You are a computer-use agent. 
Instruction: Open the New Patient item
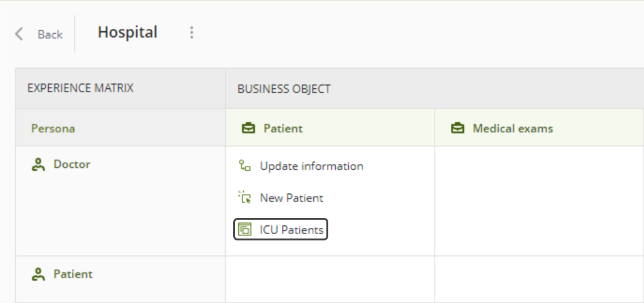(x=291, y=198)
